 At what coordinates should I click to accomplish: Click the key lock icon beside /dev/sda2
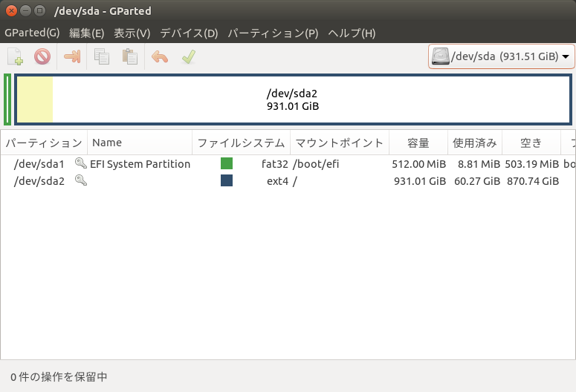pyautogui.click(x=80, y=180)
